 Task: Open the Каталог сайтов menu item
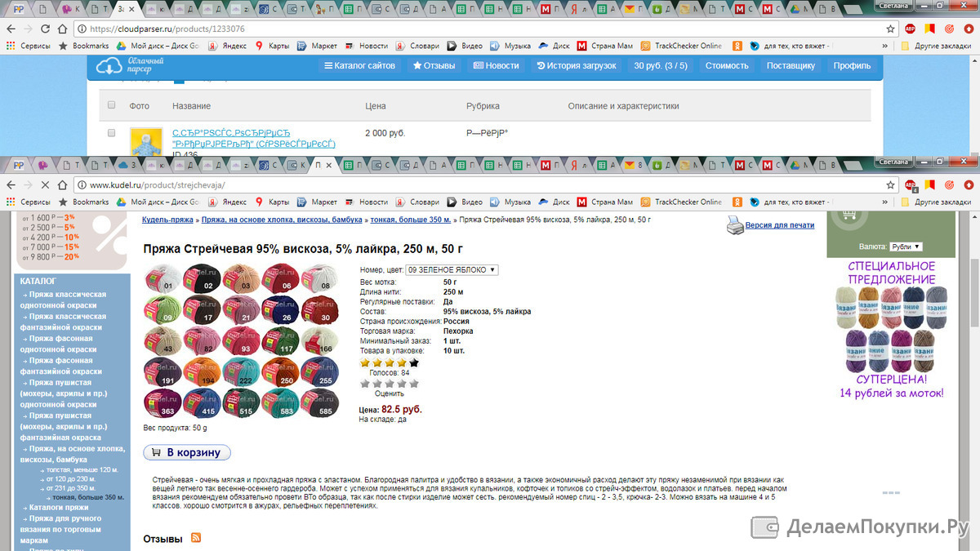tap(359, 65)
